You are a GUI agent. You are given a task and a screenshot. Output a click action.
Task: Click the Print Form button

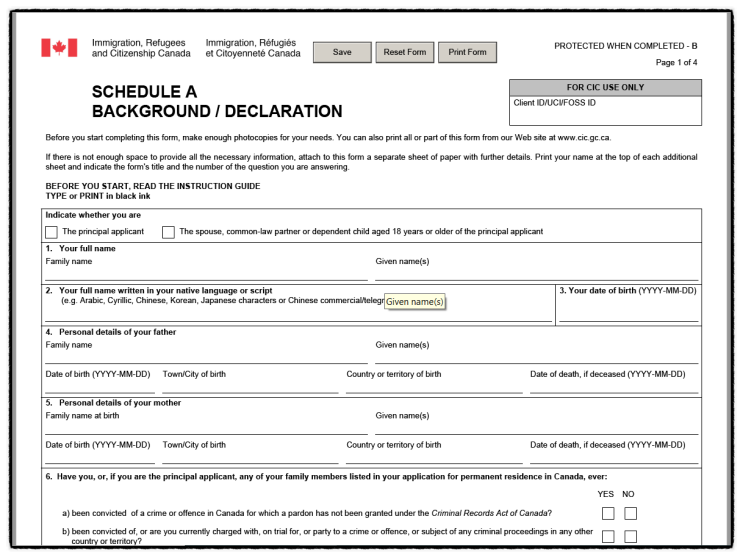click(x=467, y=52)
